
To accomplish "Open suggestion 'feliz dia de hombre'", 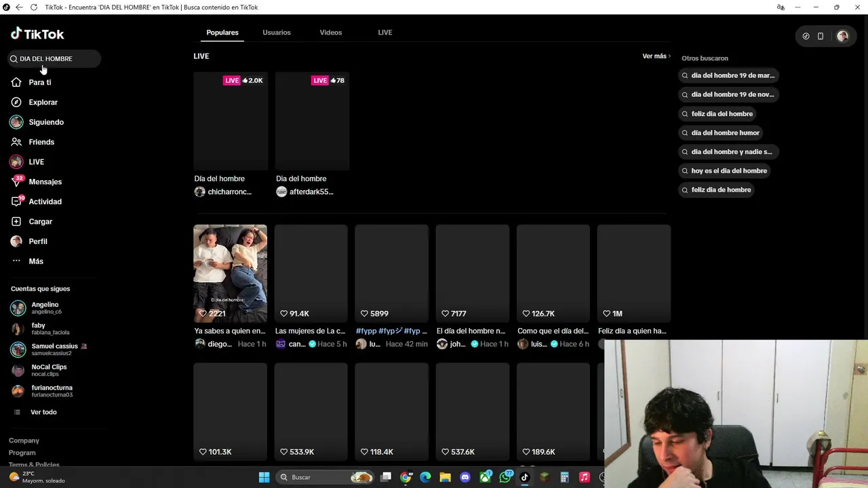I will point(717,190).
